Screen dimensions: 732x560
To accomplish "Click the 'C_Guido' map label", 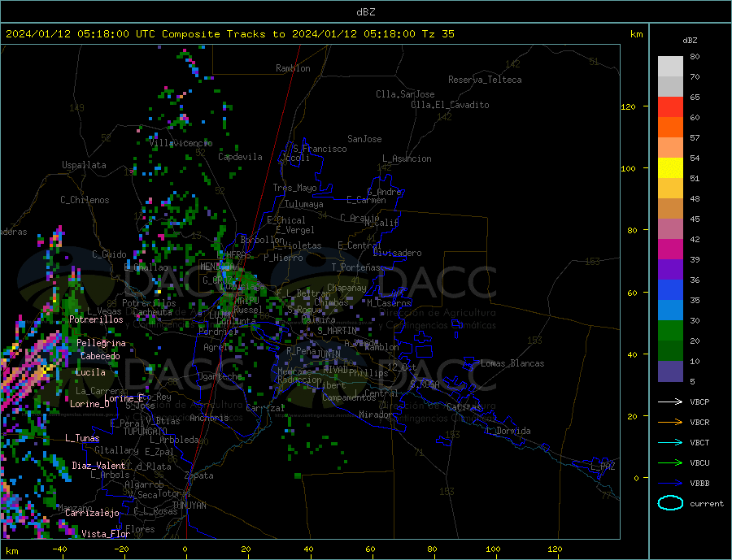I will [x=109, y=254].
